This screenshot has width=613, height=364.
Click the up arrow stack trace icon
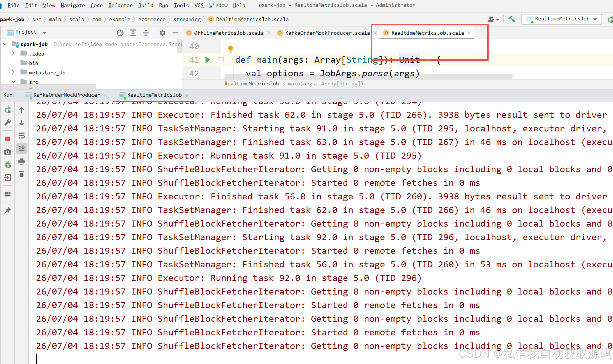[22, 110]
